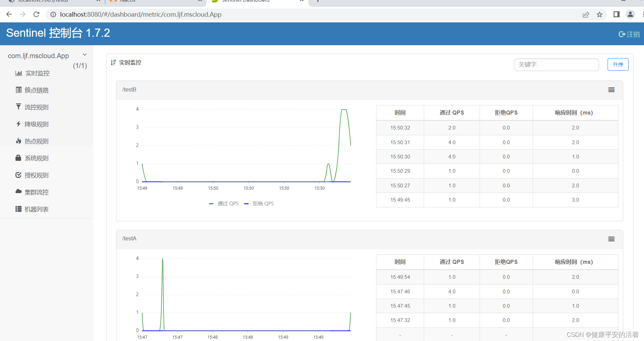Click the 15:47:32 time cell

coord(400,320)
